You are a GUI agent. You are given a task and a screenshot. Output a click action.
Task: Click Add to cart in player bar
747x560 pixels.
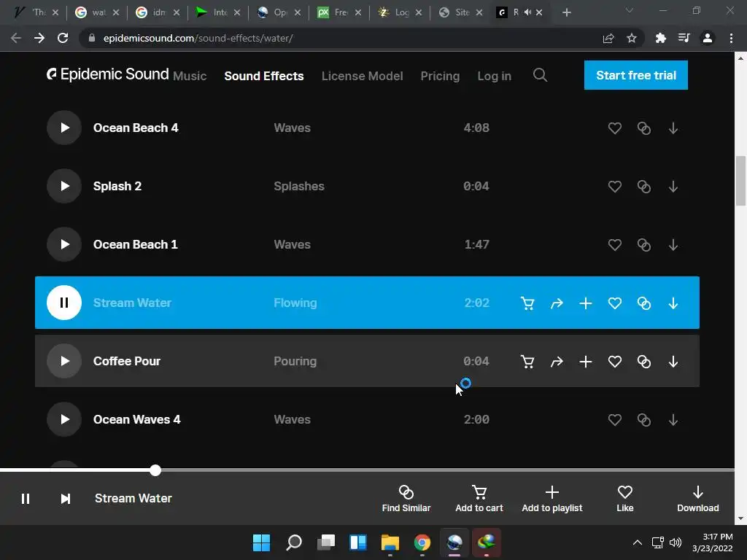pos(479,499)
